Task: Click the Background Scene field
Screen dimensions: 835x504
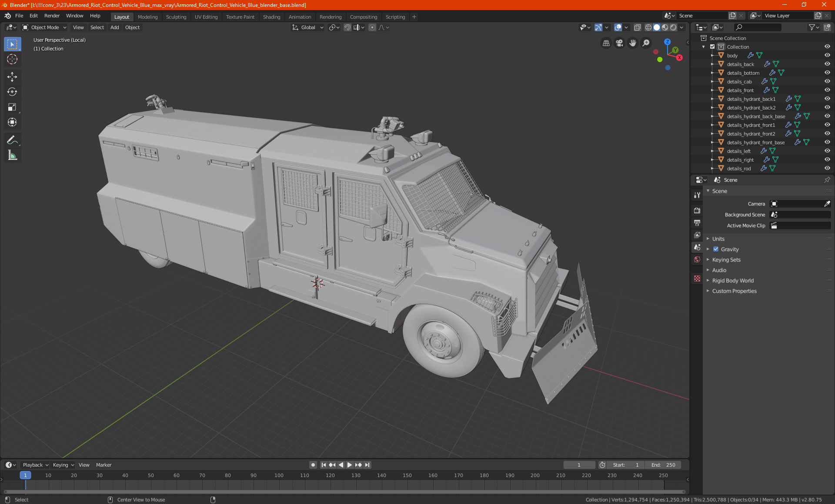Action: (x=800, y=215)
